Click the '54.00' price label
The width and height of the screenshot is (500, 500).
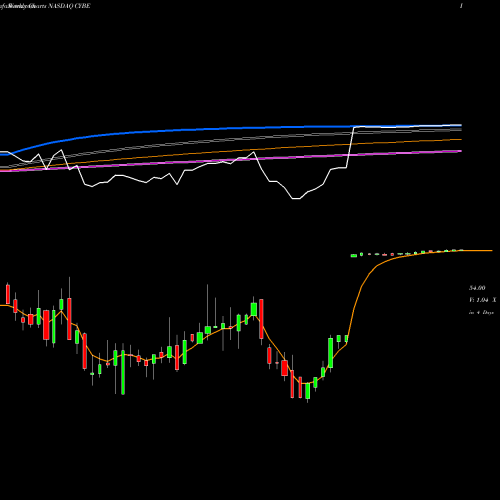pyautogui.click(x=477, y=288)
